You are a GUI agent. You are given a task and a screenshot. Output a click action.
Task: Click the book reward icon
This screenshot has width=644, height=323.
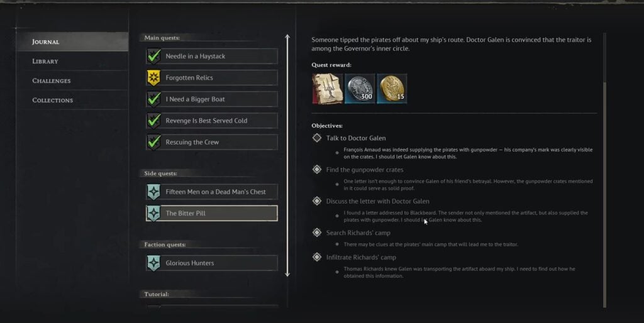(x=327, y=89)
